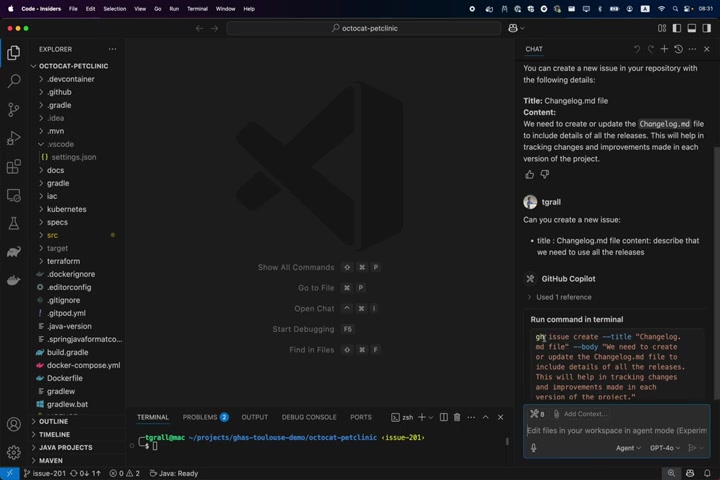Viewport: 720px width, 480px height.
Task: Open docker-compose.yml file
Action: [83, 365]
